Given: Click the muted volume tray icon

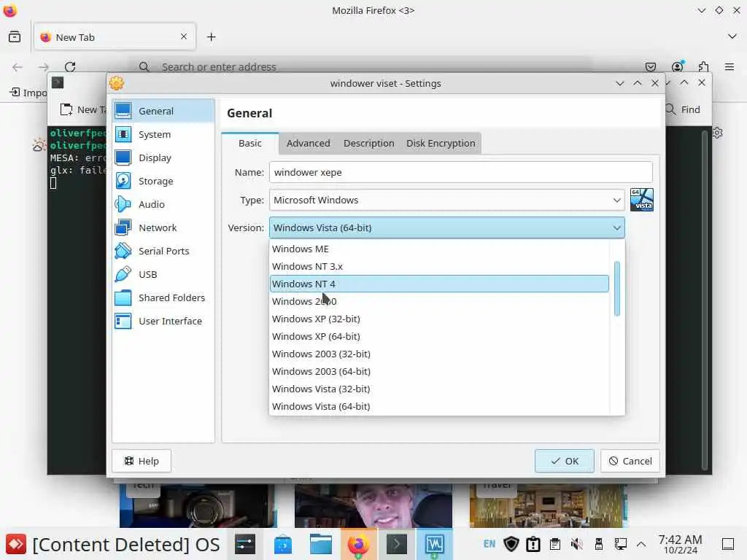Looking at the screenshot, I should [576, 544].
